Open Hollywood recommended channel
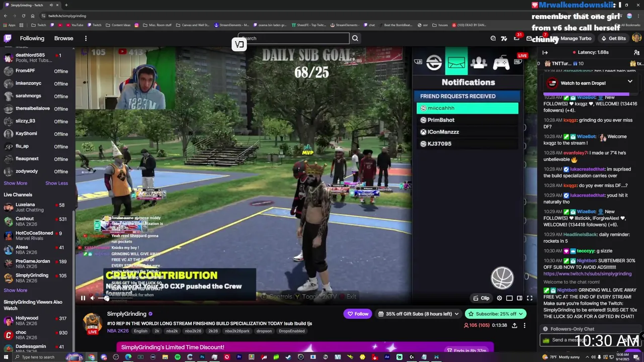644x362 pixels. 37,321
